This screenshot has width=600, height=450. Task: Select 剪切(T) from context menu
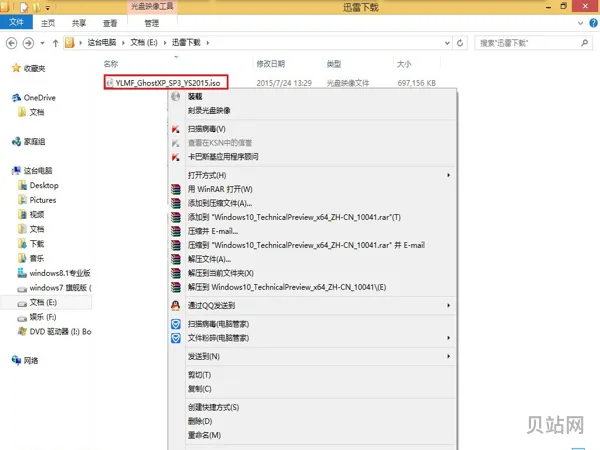point(199,375)
